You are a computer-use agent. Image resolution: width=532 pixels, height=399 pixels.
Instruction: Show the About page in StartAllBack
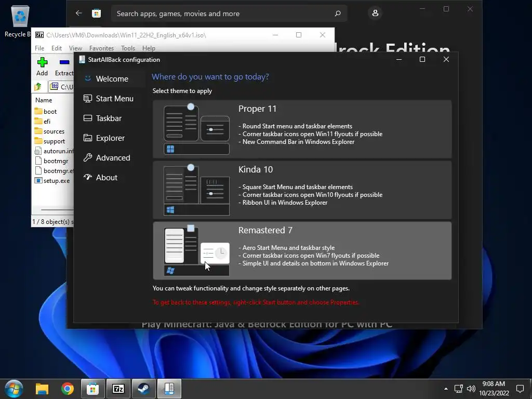[x=112, y=177]
